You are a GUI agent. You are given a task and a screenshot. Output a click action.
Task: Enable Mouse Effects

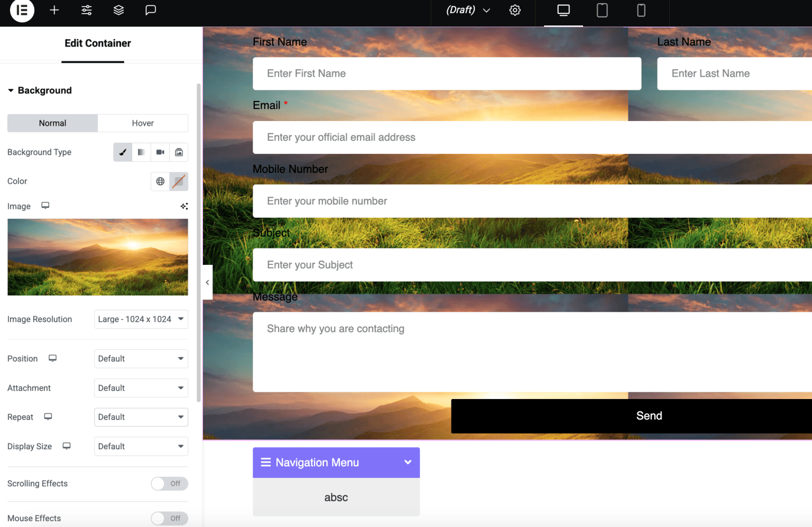point(169,518)
